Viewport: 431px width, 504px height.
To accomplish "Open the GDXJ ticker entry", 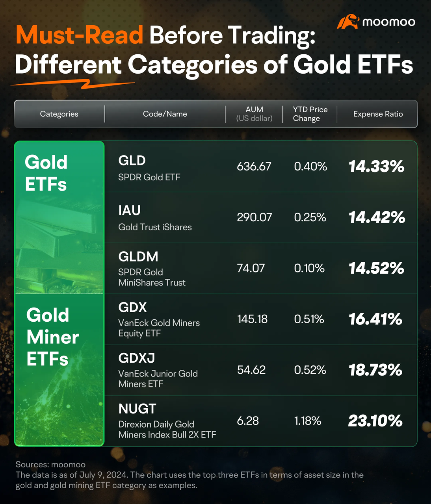I will (136, 358).
